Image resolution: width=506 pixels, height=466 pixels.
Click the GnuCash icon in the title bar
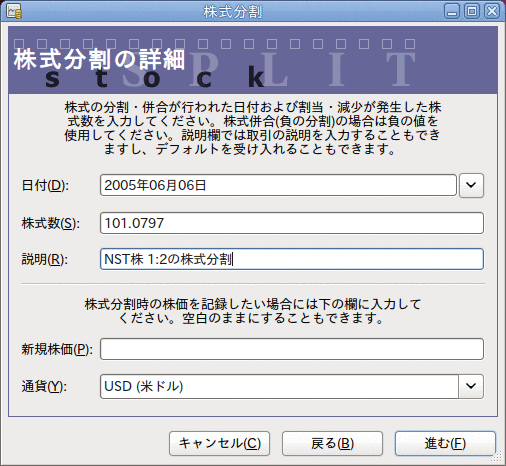(14, 12)
